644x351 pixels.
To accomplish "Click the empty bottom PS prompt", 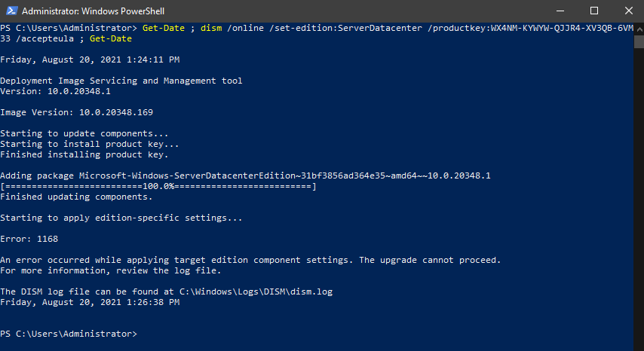I will coord(69,333).
